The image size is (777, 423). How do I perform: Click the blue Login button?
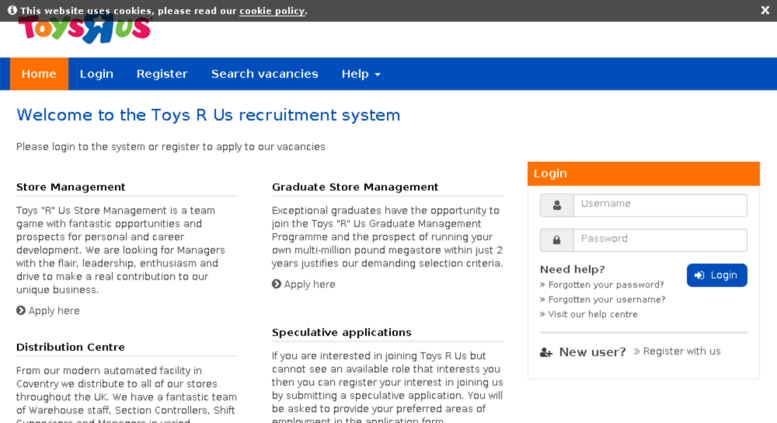tap(717, 275)
